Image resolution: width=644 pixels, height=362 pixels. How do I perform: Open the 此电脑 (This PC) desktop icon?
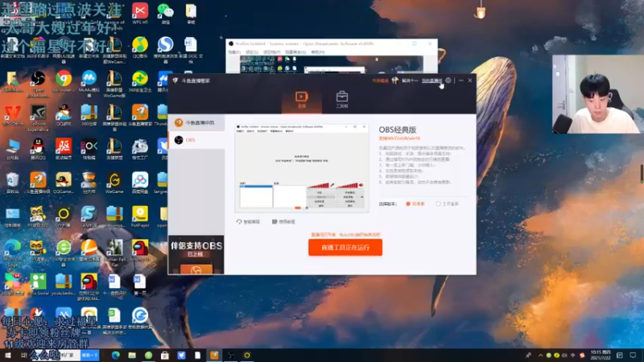[x=12, y=150]
